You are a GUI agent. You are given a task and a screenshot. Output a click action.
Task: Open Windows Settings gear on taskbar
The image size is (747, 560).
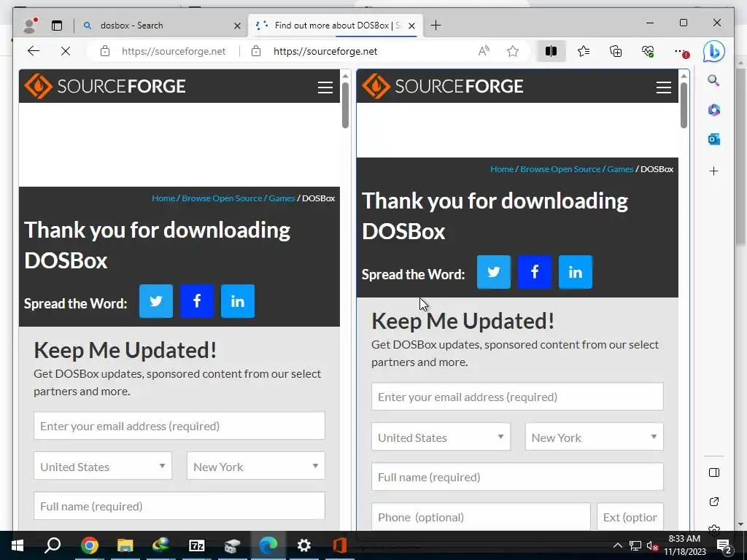click(303, 545)
